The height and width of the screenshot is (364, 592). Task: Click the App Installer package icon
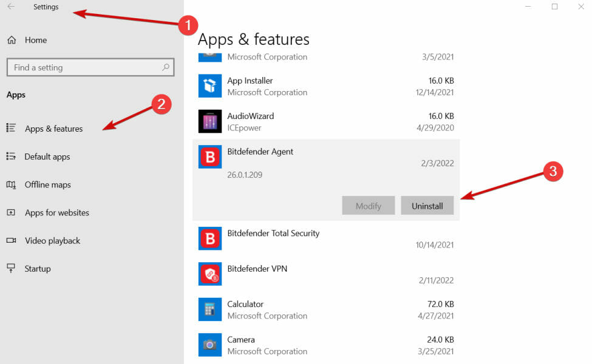(x=210, y=86)
